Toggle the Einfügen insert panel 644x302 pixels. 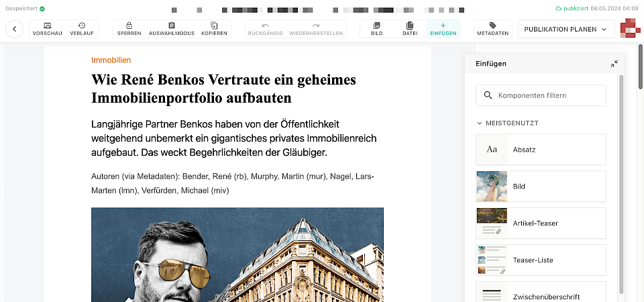click(x=443, y=29)
